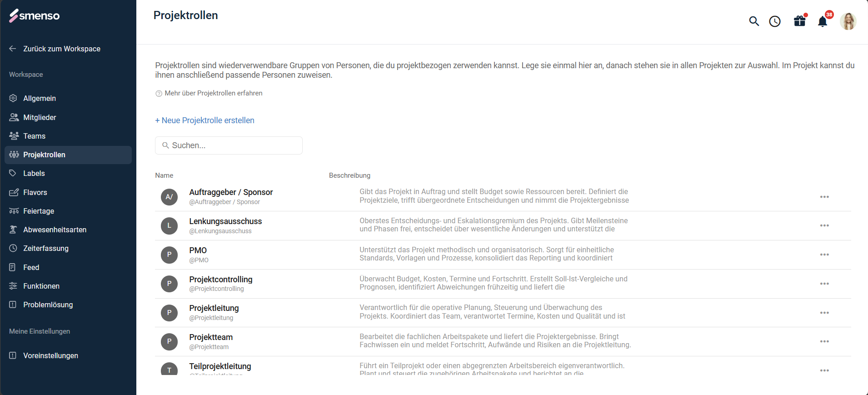Open more options for Teilprojektleitung

click(824, 370)
